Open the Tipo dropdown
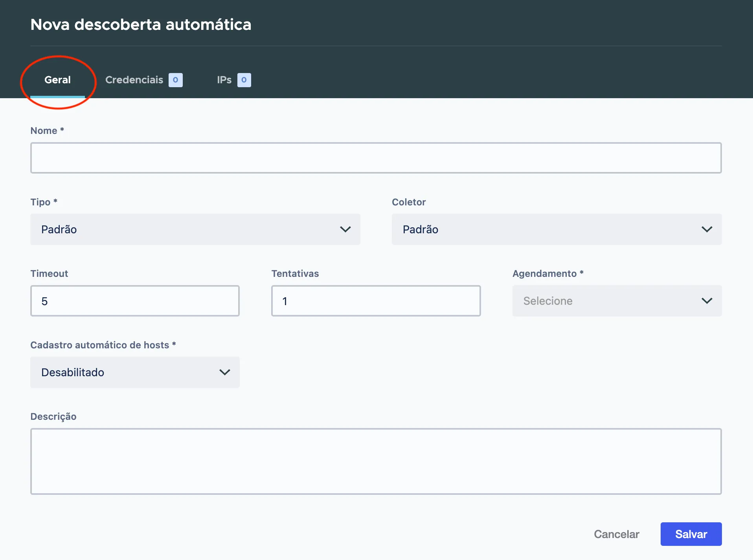The image size is (753, 560). click(195, 229)
